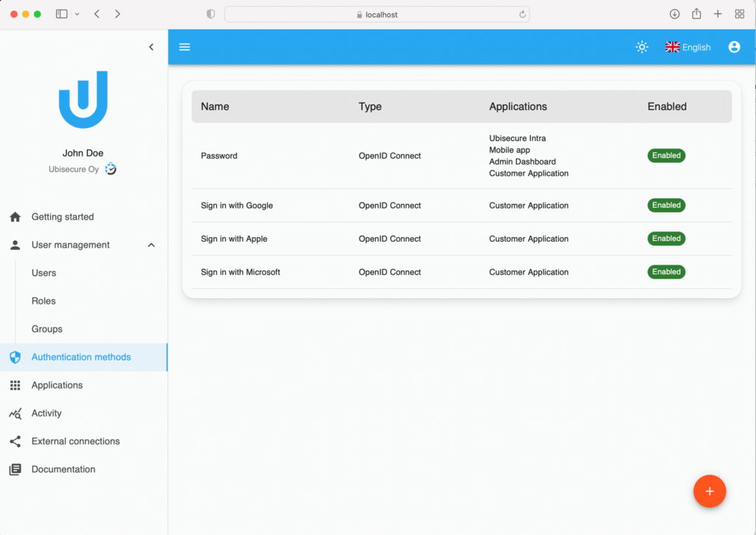Select the Sign in with Microsoft row
Viewport: 756px width, 535px height.
tap(461, 272)
